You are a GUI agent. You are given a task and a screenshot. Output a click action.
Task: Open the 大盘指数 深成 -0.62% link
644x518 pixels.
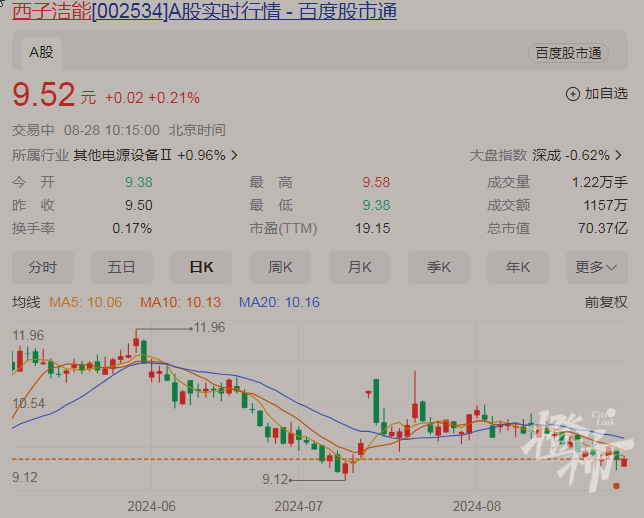[x=546, y=155]
